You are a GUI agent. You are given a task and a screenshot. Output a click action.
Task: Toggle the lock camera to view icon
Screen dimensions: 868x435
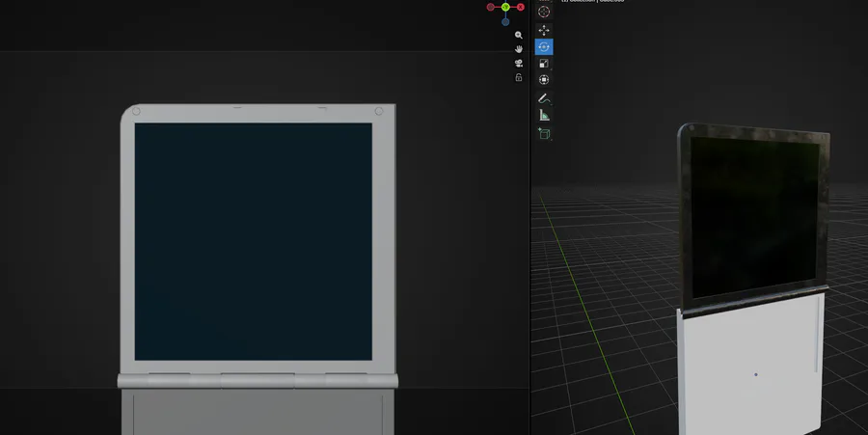(x=518, y=77)
